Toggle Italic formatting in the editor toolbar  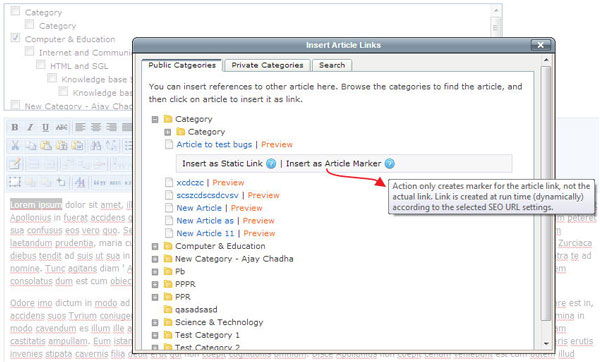click(30, 127)
